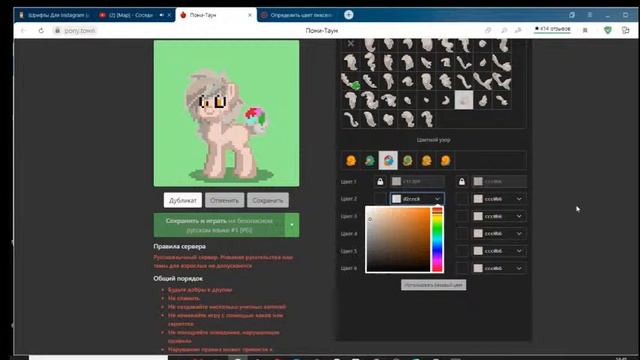Click the 414 отзывов reviews indicator
The width and height of the screenshot is (640, 360).
coord(552,29)
